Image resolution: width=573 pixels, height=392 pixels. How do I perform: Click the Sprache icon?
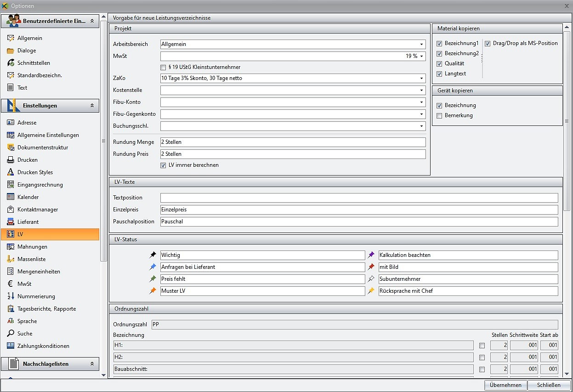coord(11,321)
